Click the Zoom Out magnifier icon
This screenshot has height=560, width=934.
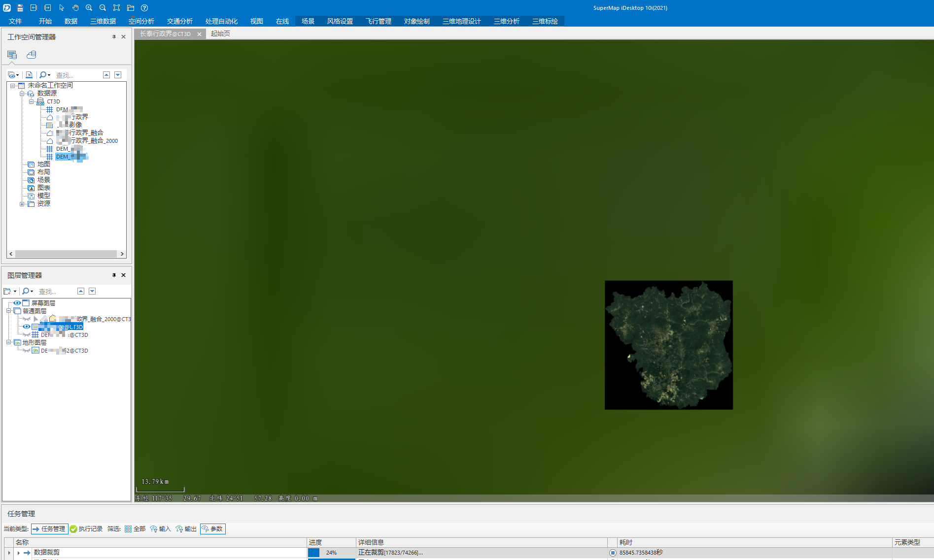coord(103,8)
